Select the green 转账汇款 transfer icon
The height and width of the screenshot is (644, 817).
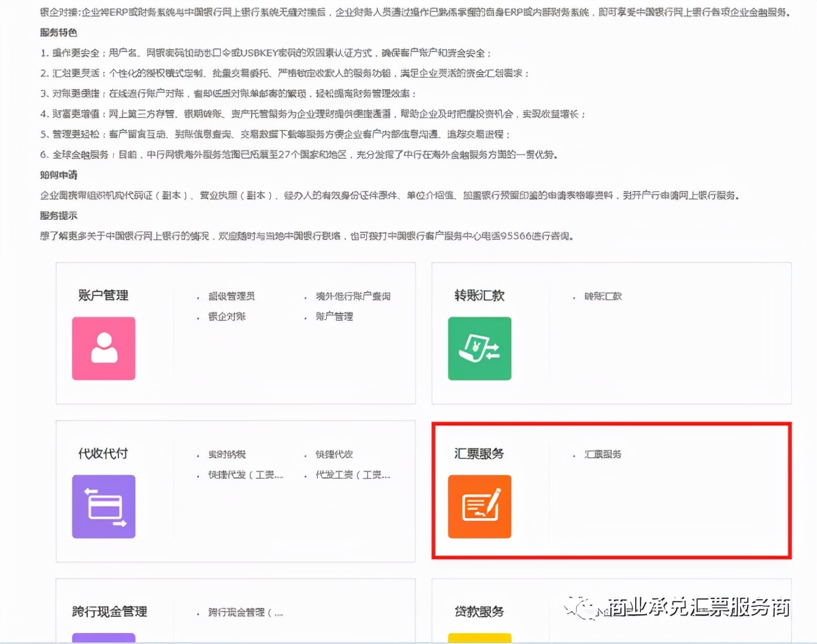click(x=479, y=348)
